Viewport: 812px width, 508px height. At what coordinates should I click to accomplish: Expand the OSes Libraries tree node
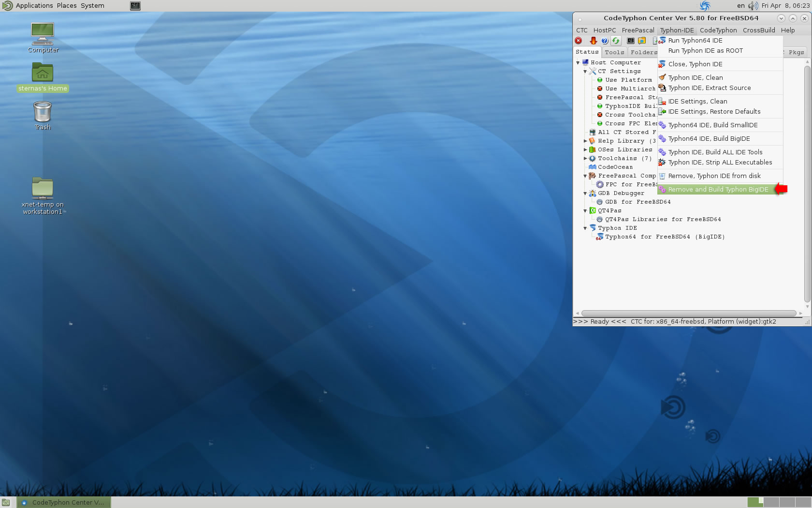[585, 149]
